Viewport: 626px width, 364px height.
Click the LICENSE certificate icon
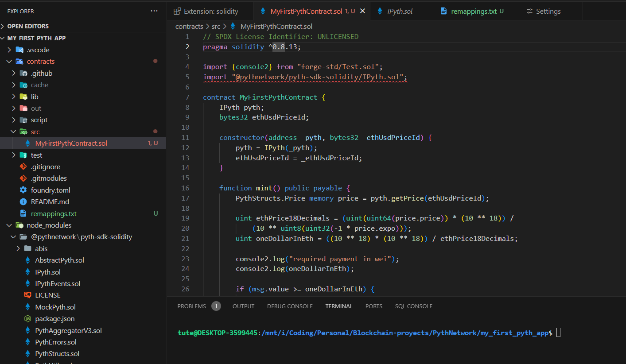(x=27, y=295)
